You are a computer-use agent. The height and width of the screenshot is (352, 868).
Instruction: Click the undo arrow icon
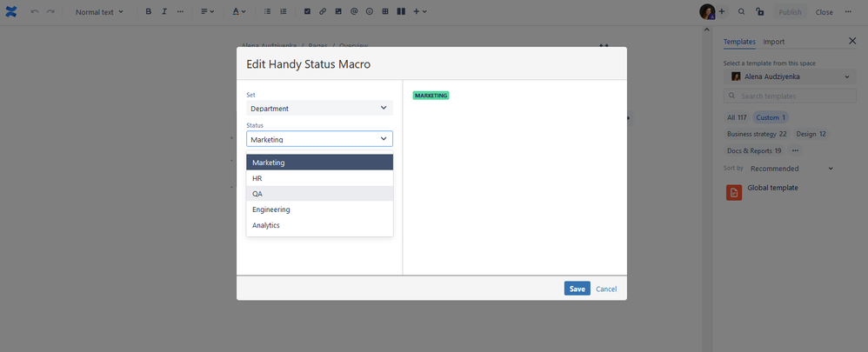(35, 11)
